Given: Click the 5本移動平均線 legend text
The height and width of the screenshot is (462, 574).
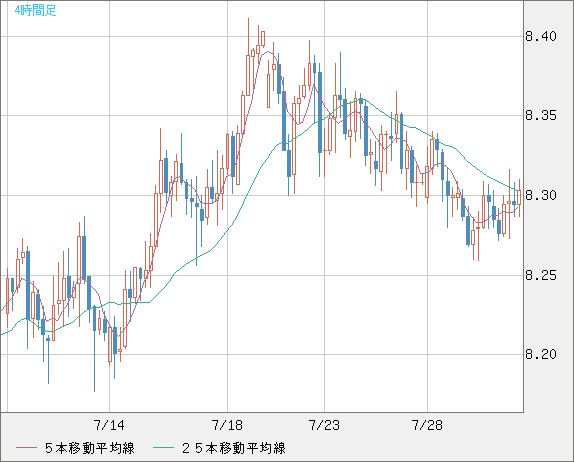Looking at the screenshot, I should click(90, 448).
